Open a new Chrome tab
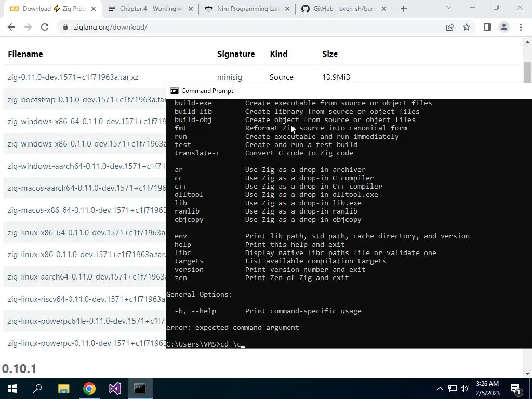 [403, 9]
